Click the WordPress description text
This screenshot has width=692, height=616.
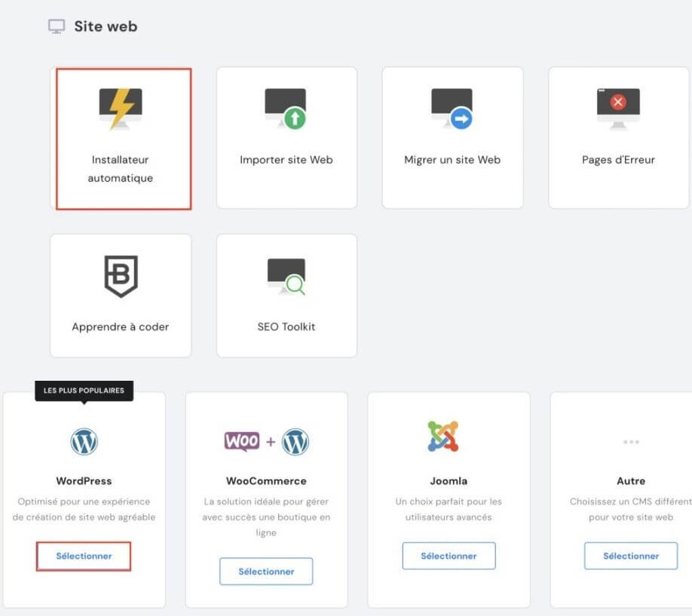pyautogui.click(x=84, y=509)
